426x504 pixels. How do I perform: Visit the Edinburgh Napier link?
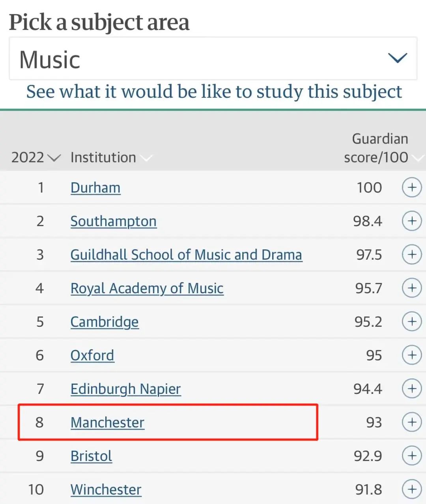tap(125, 389)
